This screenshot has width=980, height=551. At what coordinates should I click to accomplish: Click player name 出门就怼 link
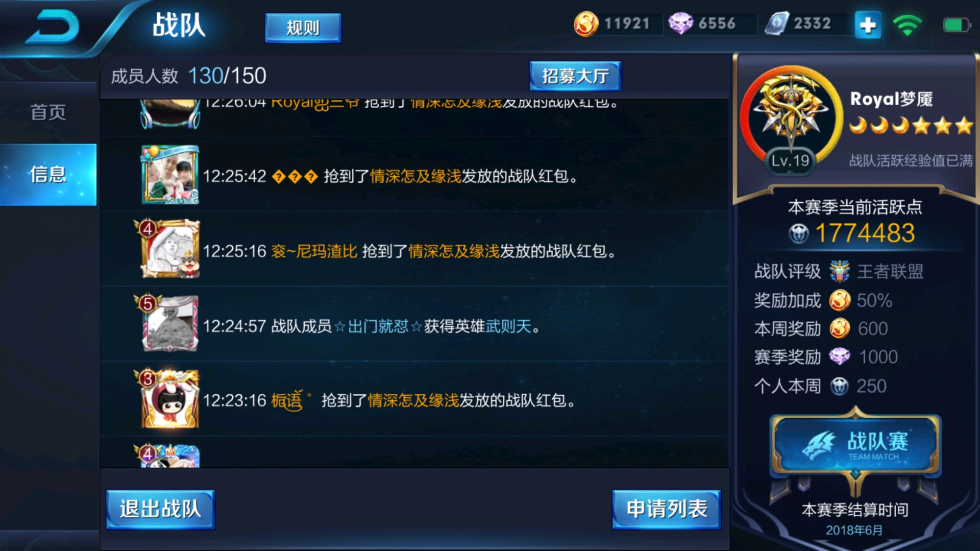[x=378, y=326]
